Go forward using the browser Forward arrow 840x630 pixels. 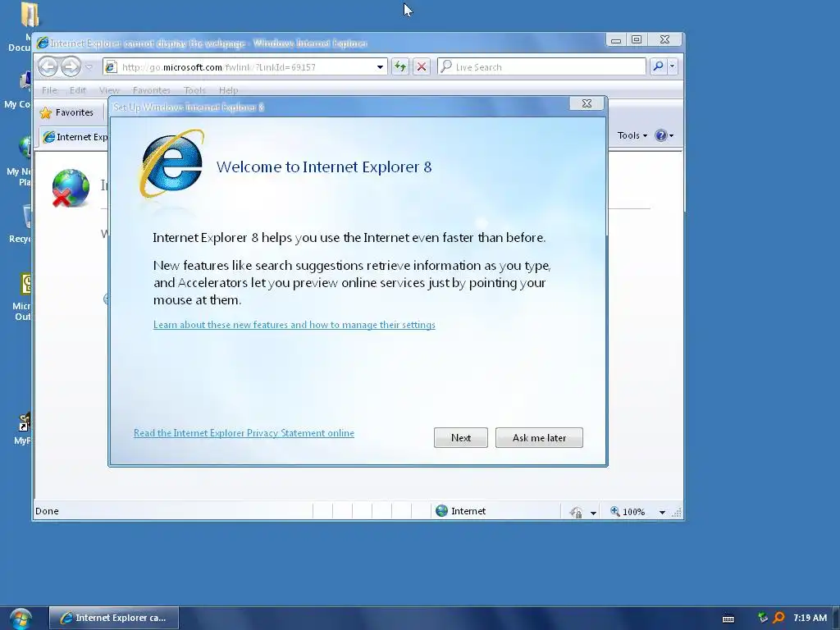tap(71, 67)
